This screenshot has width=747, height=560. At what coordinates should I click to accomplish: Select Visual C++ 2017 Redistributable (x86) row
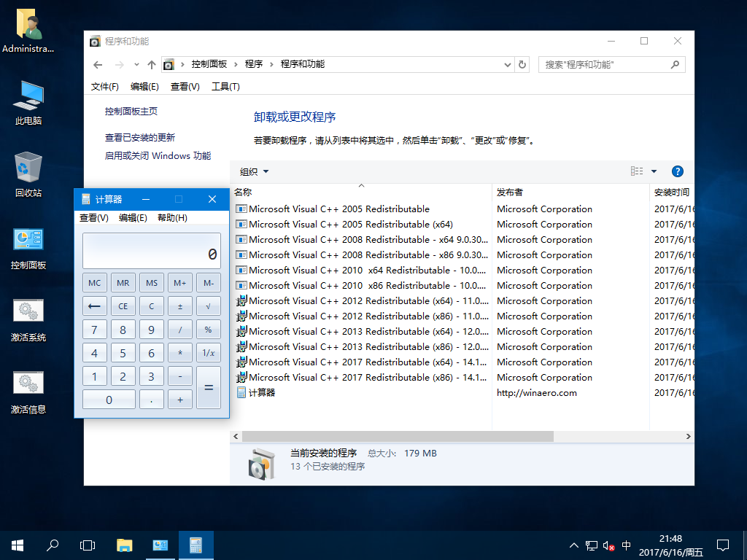coord(462,378)
